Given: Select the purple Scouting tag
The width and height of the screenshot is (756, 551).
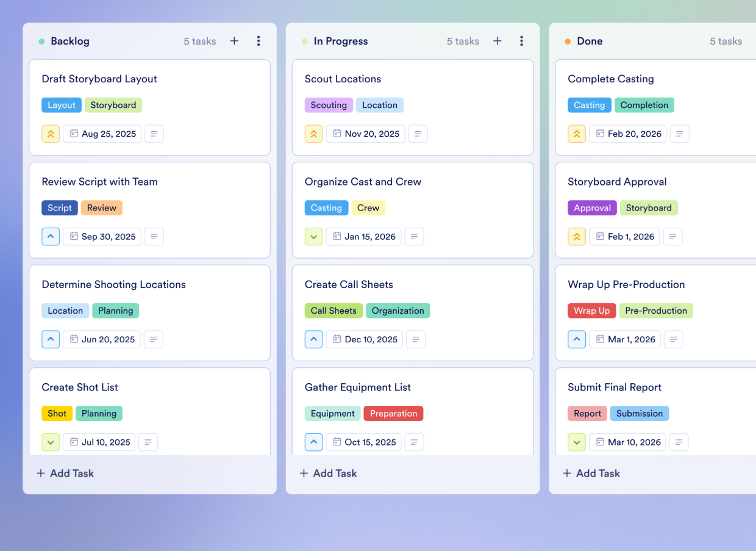Looking at the screenshot, I should (329, 105).
